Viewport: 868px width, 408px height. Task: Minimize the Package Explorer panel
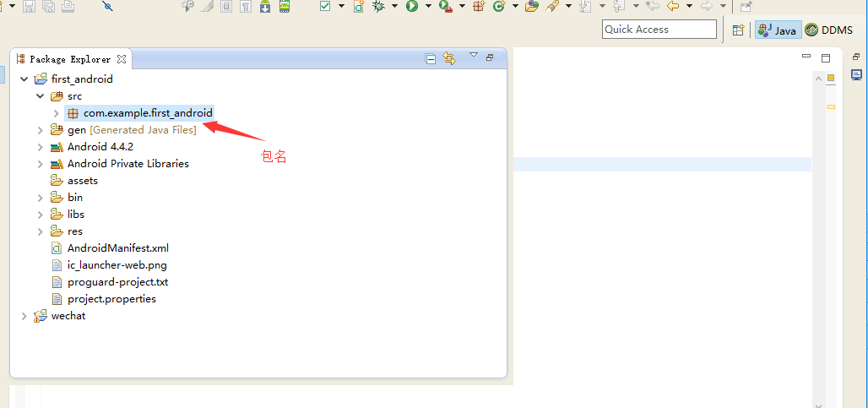click(490, 57)
